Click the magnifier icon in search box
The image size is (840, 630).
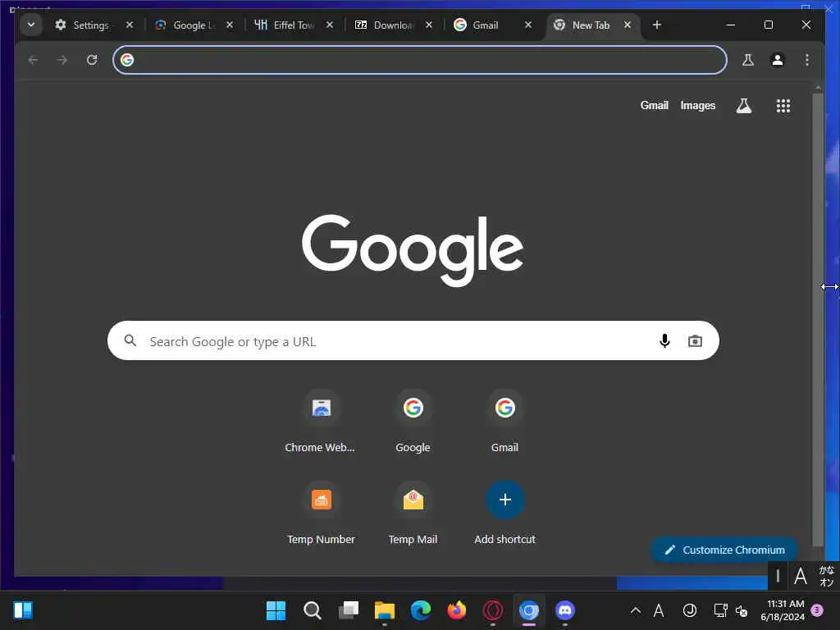pyautogui.click(x=130, y=340)
